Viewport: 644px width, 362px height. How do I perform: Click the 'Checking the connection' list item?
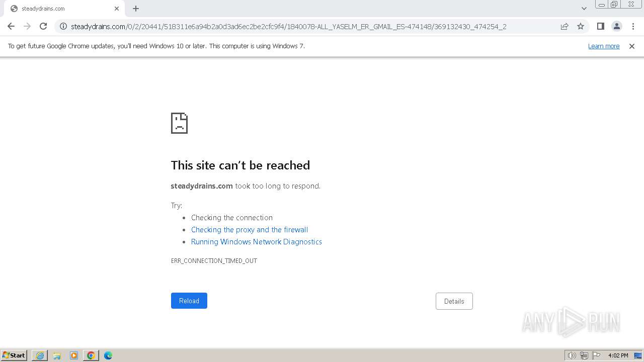(232, 218)
